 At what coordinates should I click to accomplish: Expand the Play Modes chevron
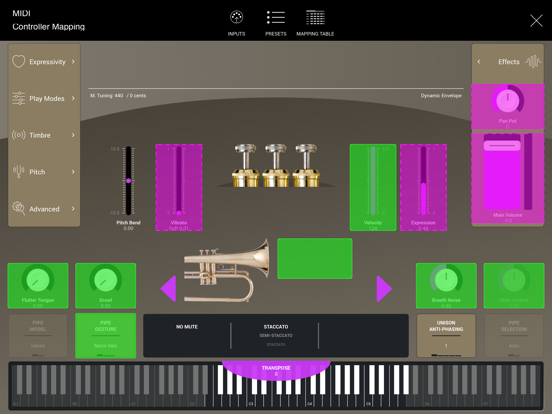tap(73, 98)
